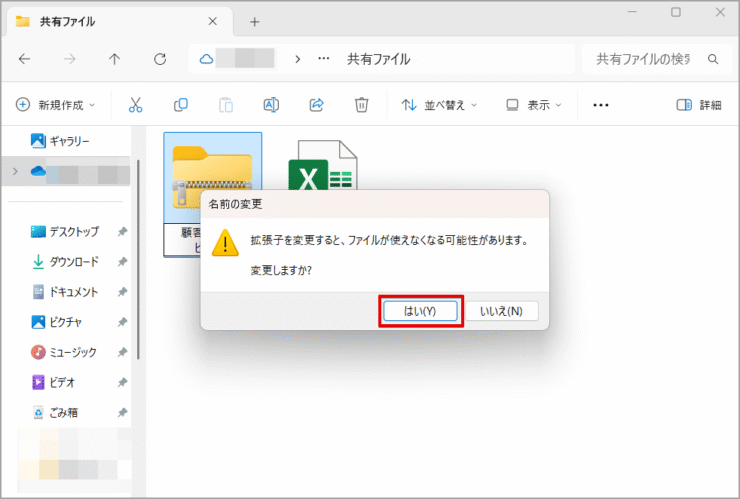Click the 名前の変更 dialog title bar

pos(375,204)
